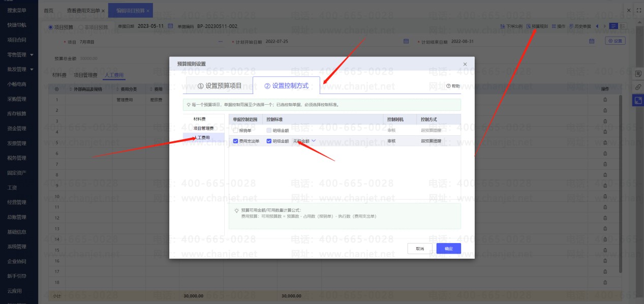This screenshot has width=644, height=304.
Task: Delete row 2 with trash icon
Action: (605, 110)
